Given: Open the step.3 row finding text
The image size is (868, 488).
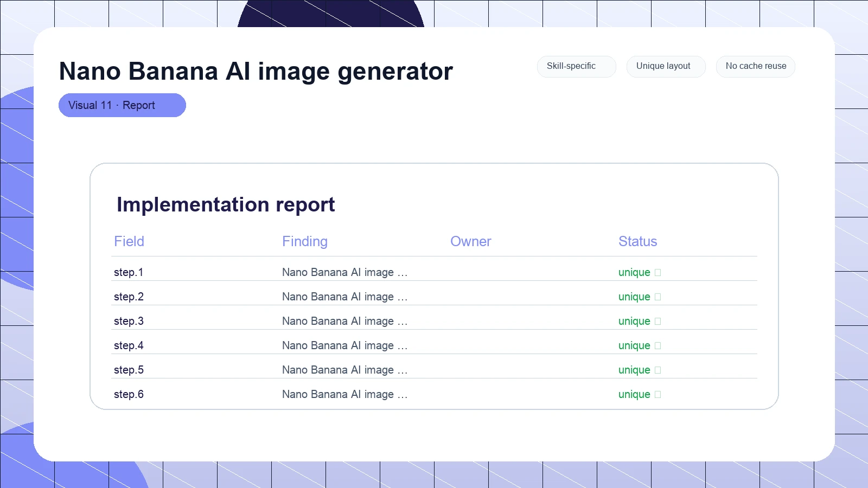Looking at the screenshot, I should pos(344,321).
